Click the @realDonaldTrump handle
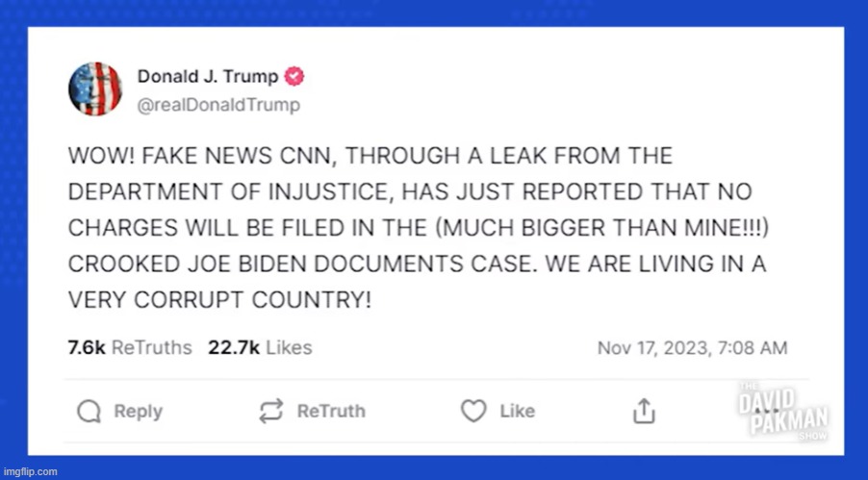868x480 pixels. (218, 105)
